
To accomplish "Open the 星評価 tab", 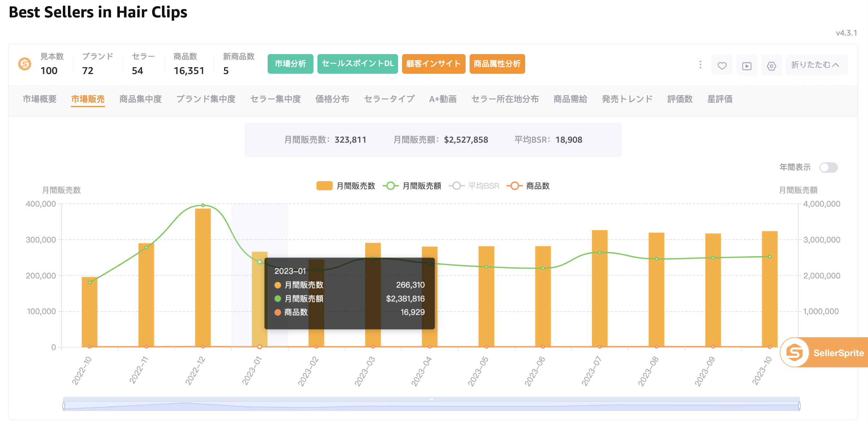I will pyautogui.click(x=720, y=99).
